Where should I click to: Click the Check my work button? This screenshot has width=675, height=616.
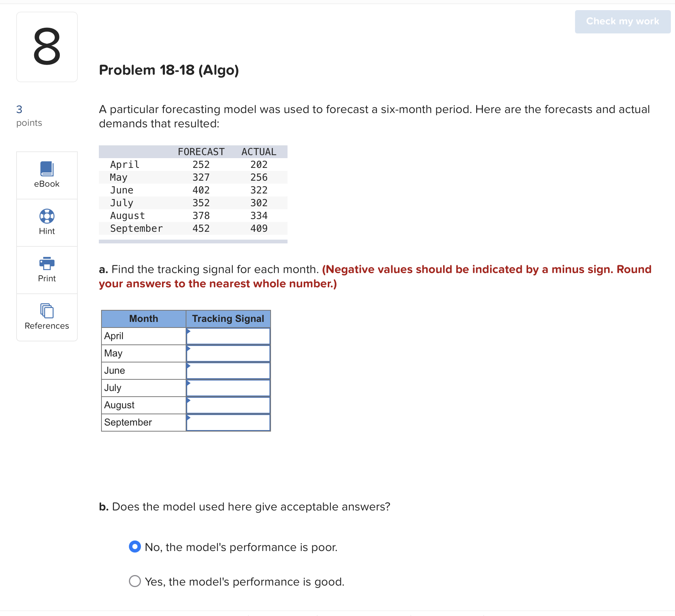point(622,21)
